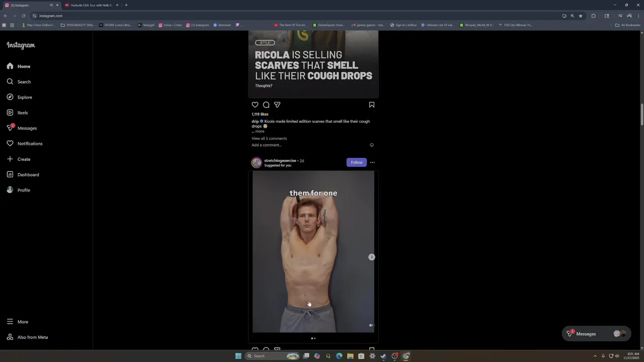Open the stretchingexercise username link

pos(280,160)
